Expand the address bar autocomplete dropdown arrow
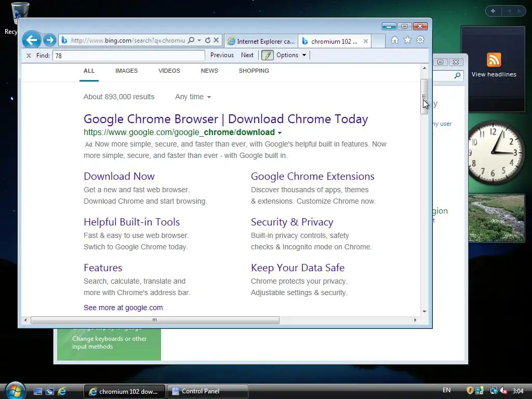The width and height of the screenshot is (532, 399). [x=199, y=41]
